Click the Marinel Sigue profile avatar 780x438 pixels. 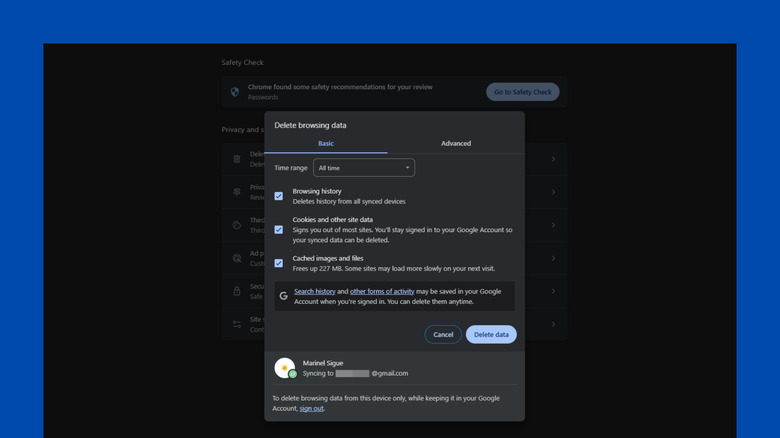(x=285, y=368)
